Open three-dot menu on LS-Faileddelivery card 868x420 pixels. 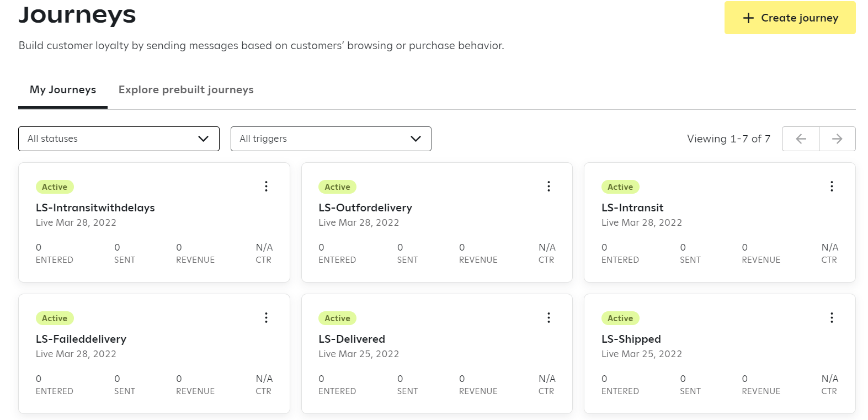(266, 318)
